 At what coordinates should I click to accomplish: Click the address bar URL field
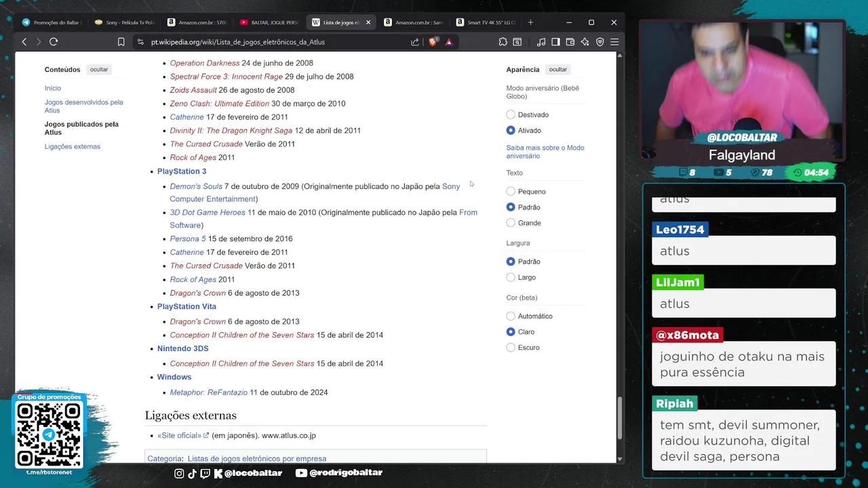pyautogui.click(x=271, y=42)
